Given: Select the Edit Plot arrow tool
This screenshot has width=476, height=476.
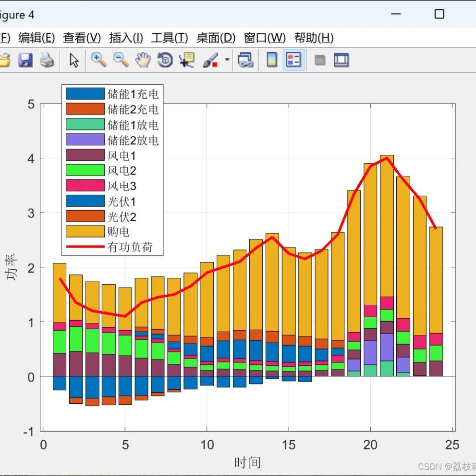Looking at the screenshot, I should coord(74,60).
